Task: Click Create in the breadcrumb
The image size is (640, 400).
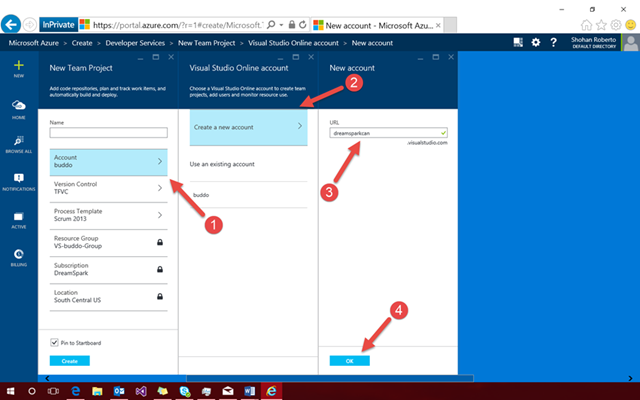Action: pyautogui.click(x=82, y=43)
